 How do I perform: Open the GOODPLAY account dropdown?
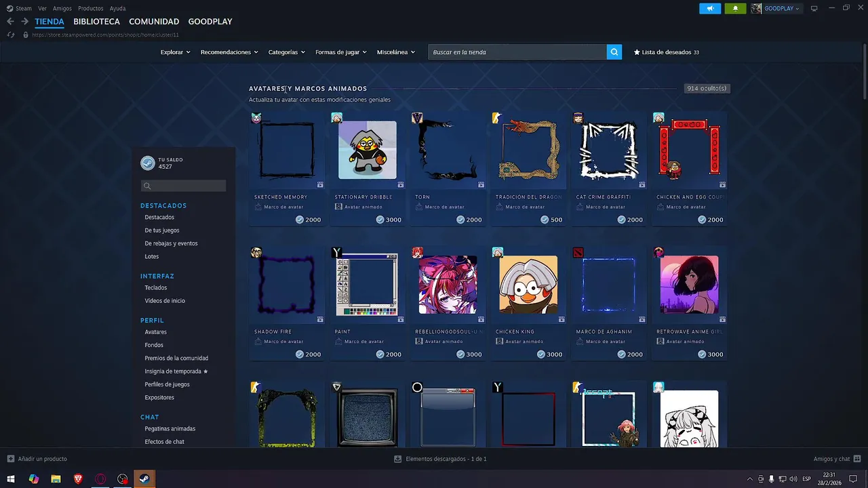[x=782, y=8]
